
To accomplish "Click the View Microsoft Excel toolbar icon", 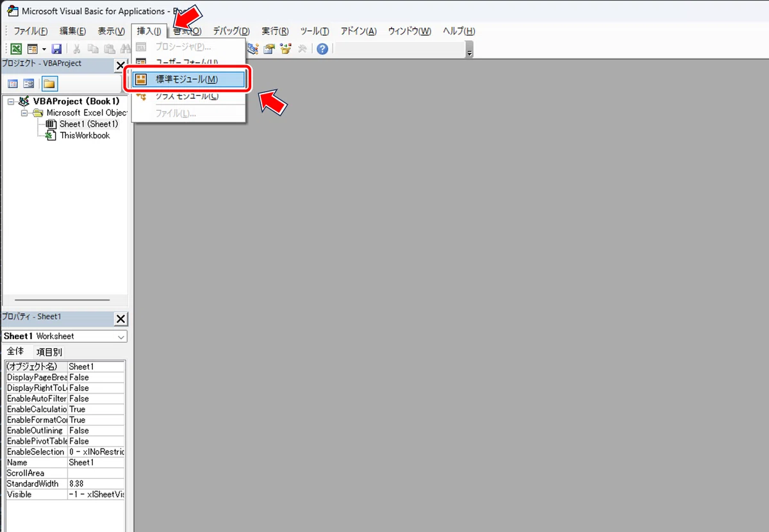I will pos(16,49).
